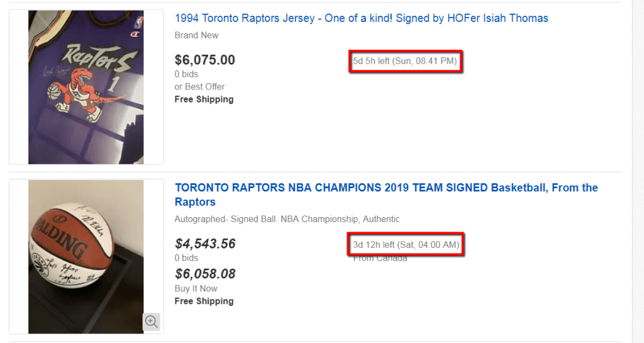Click "0 bids" under the jersey price
Image resolution: width=644 pixels, height=343 pixels.
click(186, 74)
